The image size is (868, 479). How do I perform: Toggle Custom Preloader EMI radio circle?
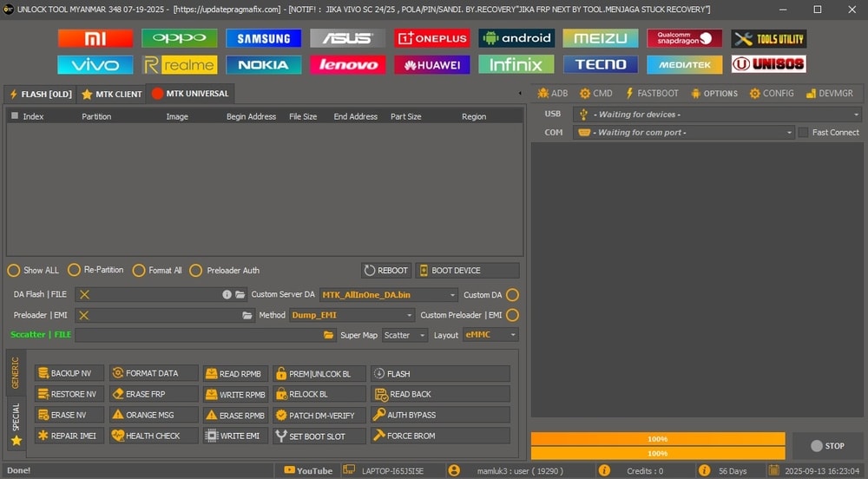pos(513,315)
